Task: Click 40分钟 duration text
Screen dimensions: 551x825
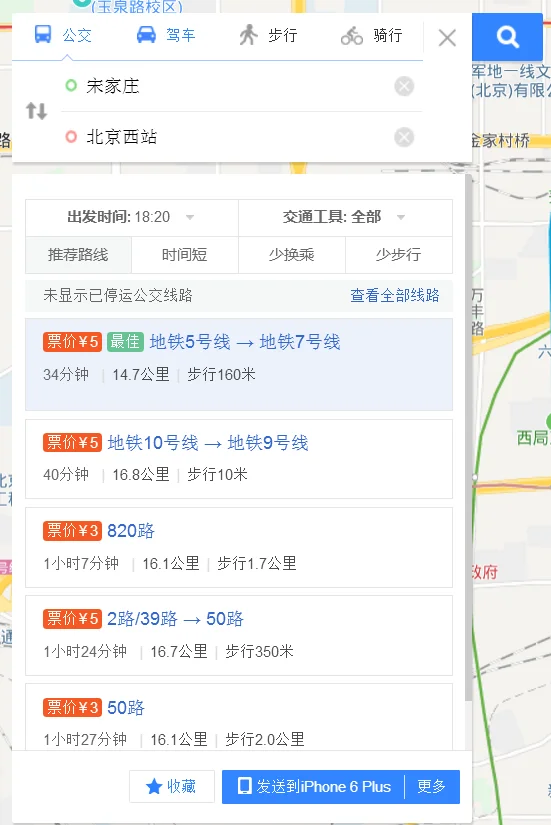Action: [x=66, y=475]
